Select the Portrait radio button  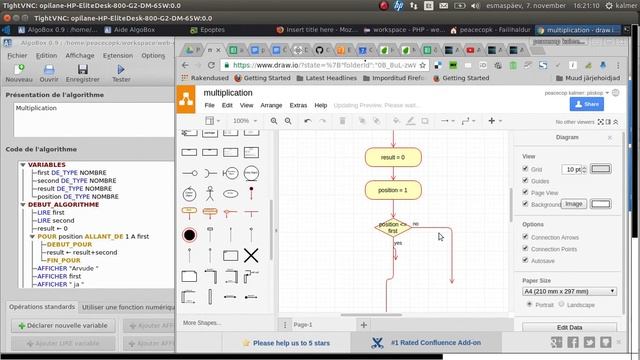pyautogui.click(x=529, y=304)
